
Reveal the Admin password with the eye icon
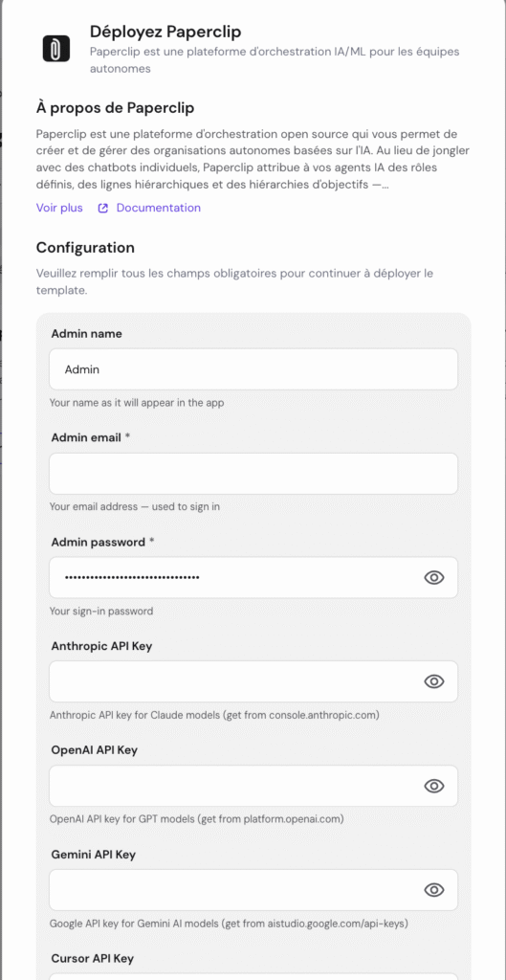(x=434, y=577)
